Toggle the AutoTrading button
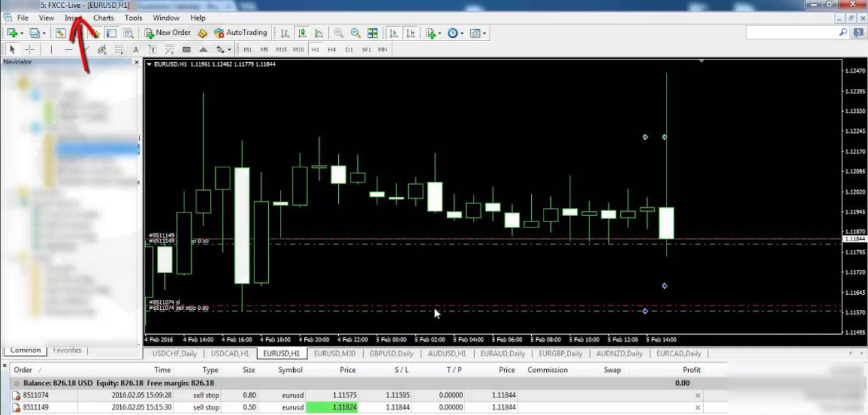The image size is (868, 415). 241,33
